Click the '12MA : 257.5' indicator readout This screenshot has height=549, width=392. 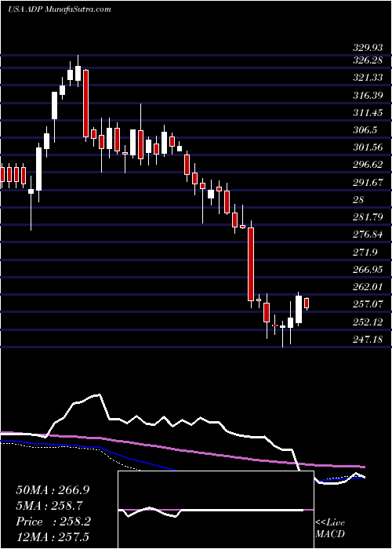(x=53, y=537)
